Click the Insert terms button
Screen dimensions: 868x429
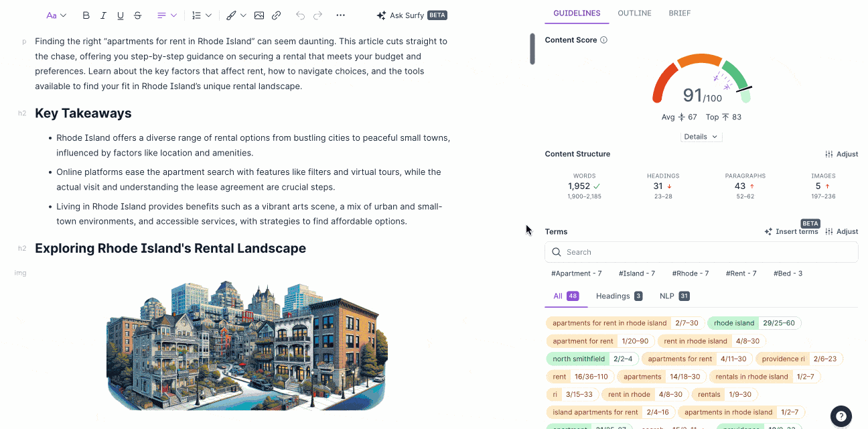[x=791, y=232]
